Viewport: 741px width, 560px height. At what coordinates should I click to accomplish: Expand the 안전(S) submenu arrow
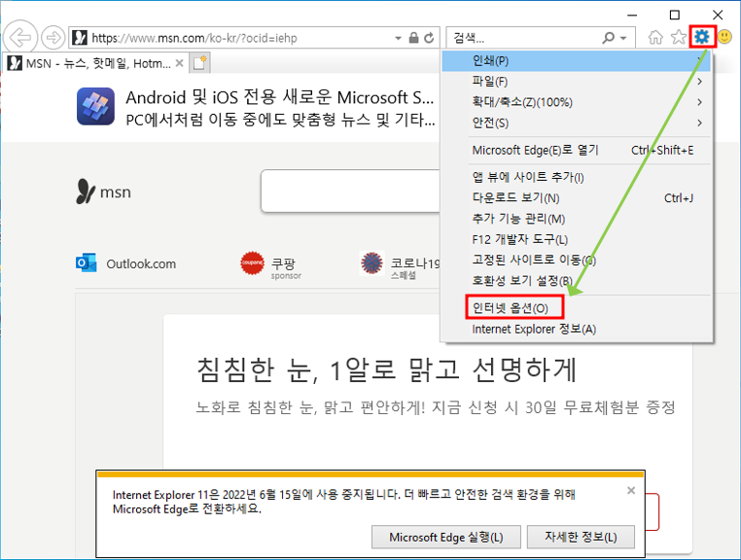(x=699, y=122)
